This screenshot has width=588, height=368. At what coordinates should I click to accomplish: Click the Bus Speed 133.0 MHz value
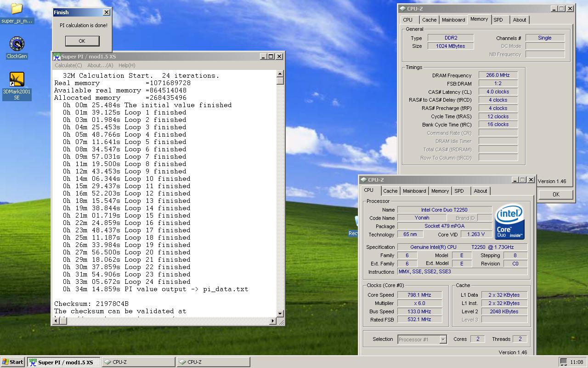point(419,311)
